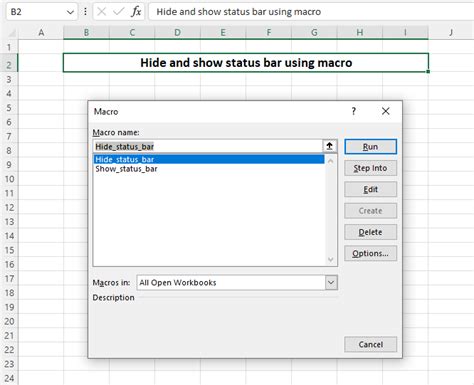Cancel the Macro dialog

click(370, 344)
